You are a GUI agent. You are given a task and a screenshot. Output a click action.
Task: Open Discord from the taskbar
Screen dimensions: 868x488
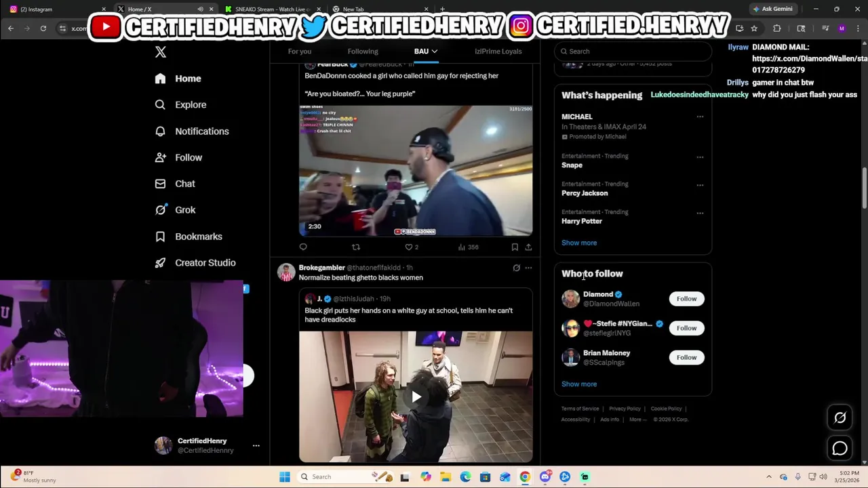pos(545,477)
